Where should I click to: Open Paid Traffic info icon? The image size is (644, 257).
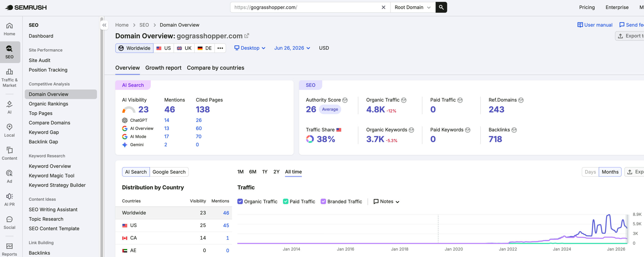click(x=460, y=100)
